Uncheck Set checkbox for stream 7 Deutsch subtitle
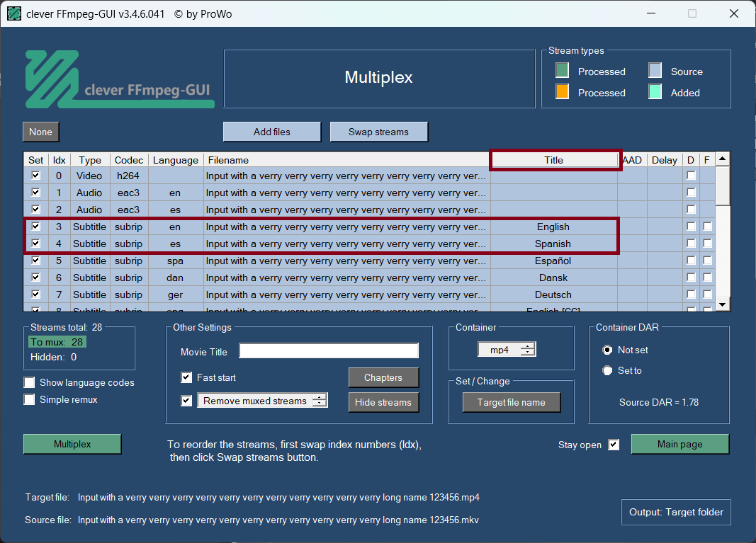 point(35,294)
